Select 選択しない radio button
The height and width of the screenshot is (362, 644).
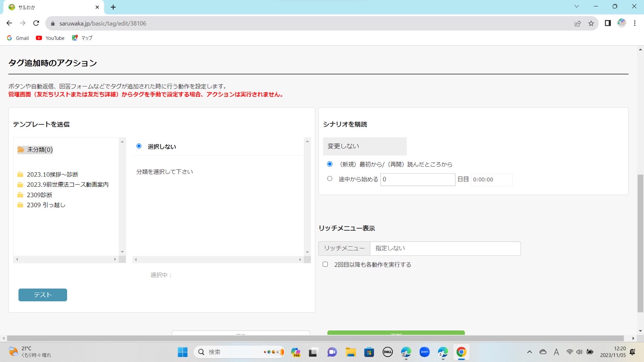tap(139, 146)
